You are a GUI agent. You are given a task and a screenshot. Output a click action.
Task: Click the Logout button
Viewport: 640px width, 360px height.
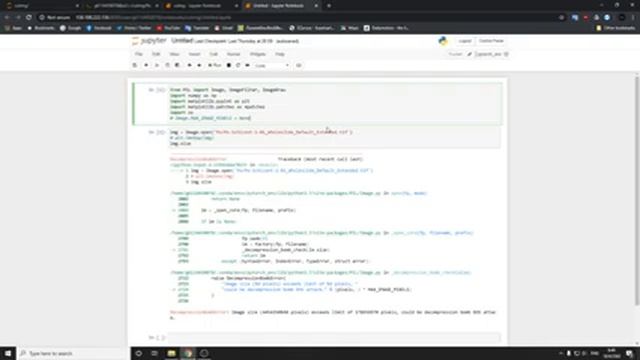click(x=464, y=41)
